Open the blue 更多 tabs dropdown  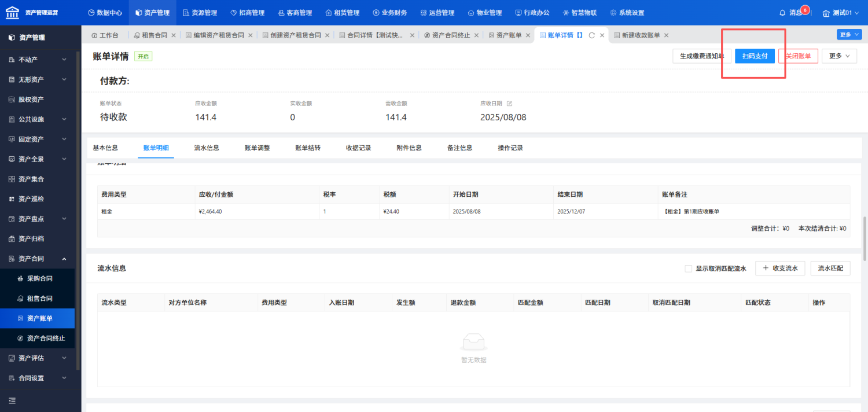[x=849, y=35]
